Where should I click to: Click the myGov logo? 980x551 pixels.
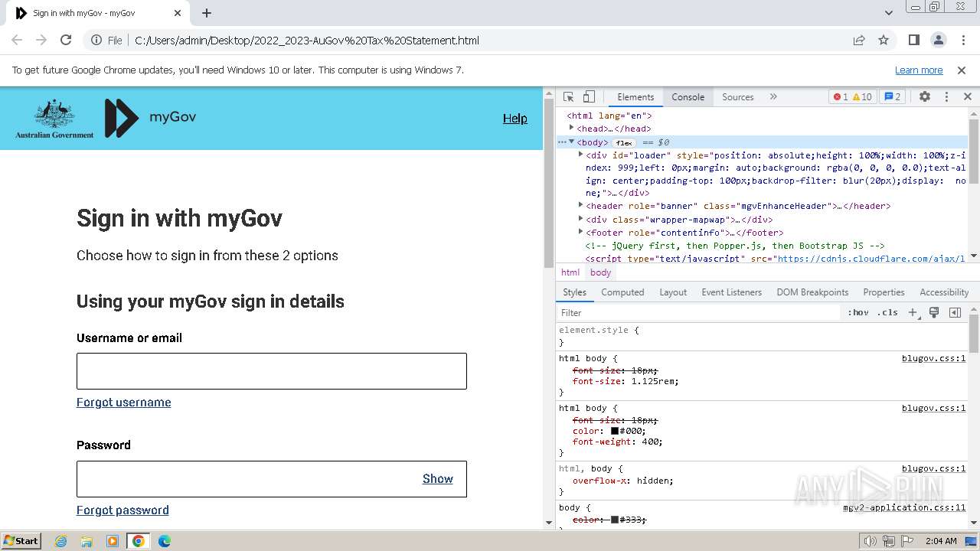[151, 118]
